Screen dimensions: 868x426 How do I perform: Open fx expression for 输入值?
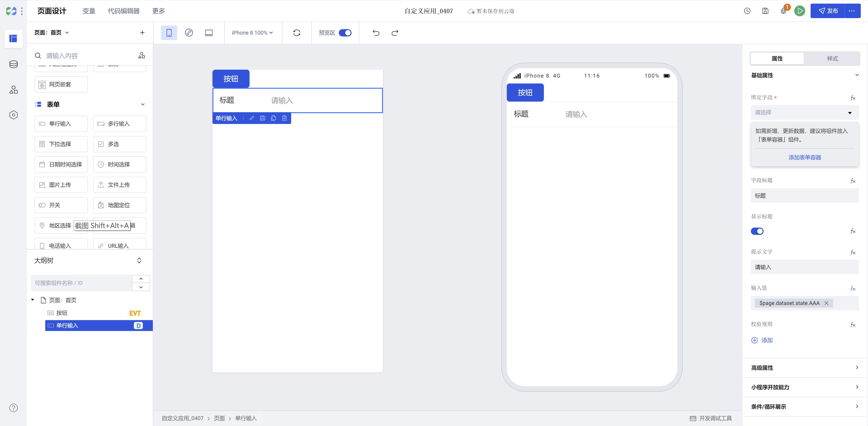(x=853, y=288)
